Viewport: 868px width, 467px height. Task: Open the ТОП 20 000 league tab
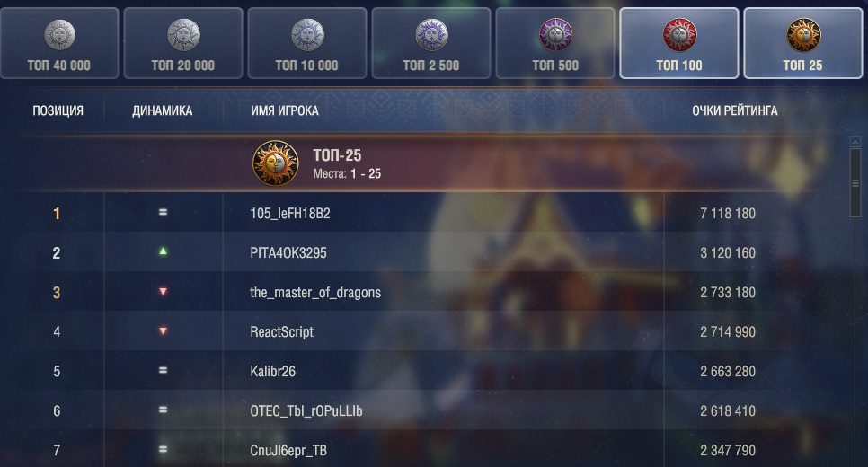(183, 43)
